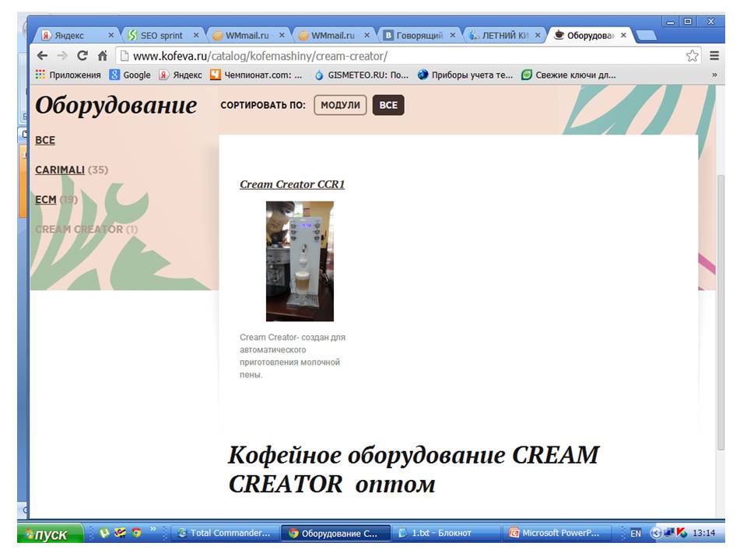Click the EN language indicator

[636, 534]
